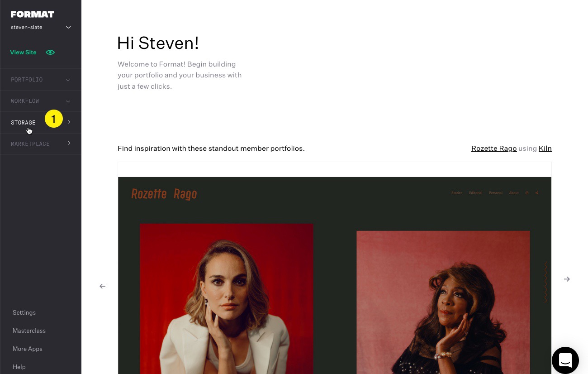The height and width of the screenshot is (374, 588).
Task: Expand the Workflow section chevron
Action: click(68, 101)
